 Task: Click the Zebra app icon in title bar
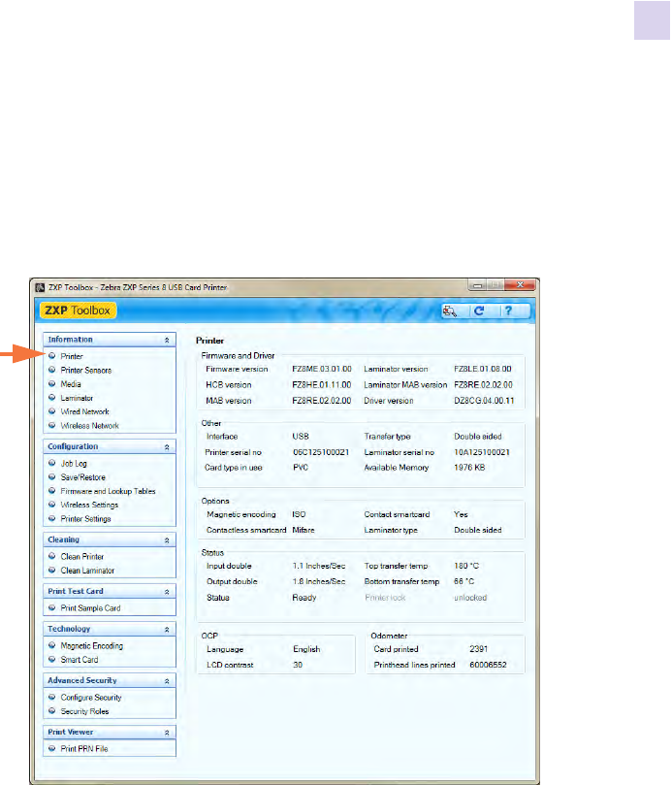[x=40, y=287]
